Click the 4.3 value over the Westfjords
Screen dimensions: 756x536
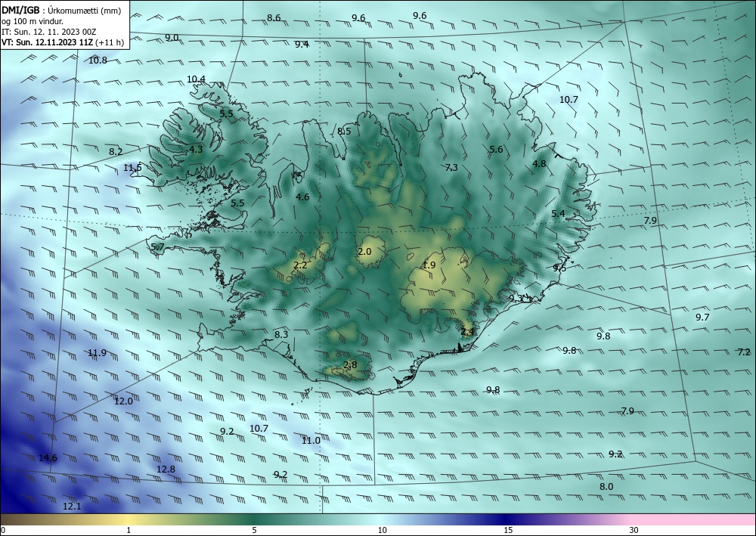tap(196, 150)
